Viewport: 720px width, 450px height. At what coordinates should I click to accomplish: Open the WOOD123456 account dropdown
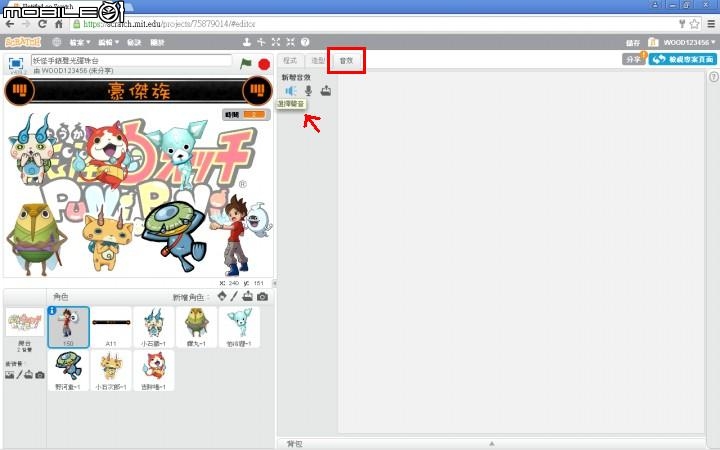tap(689, 42)
